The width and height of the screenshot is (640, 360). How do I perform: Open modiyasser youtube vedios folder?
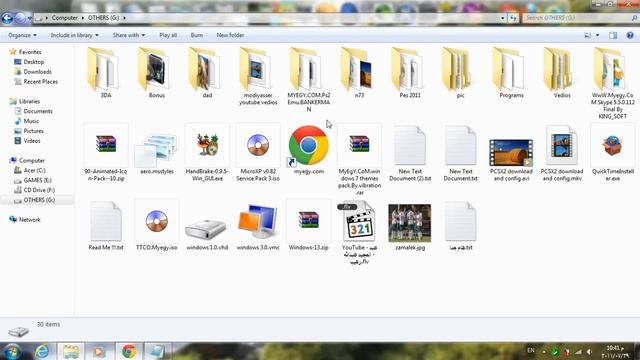point(258,76)
